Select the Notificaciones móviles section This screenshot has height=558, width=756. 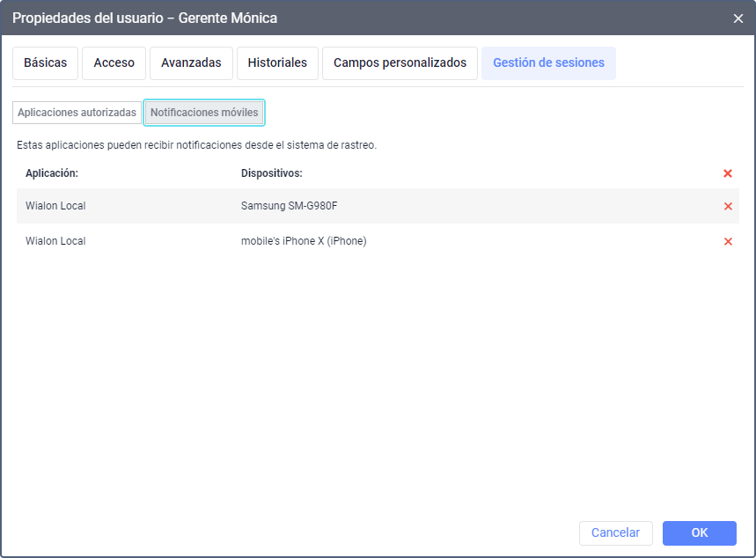pos(204,113)
